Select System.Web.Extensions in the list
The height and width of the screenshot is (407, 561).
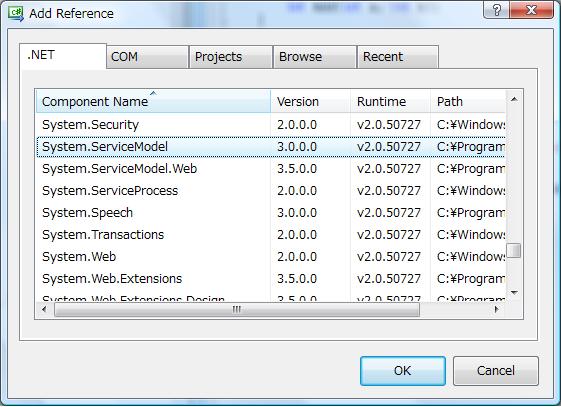(x=271, y=279)
